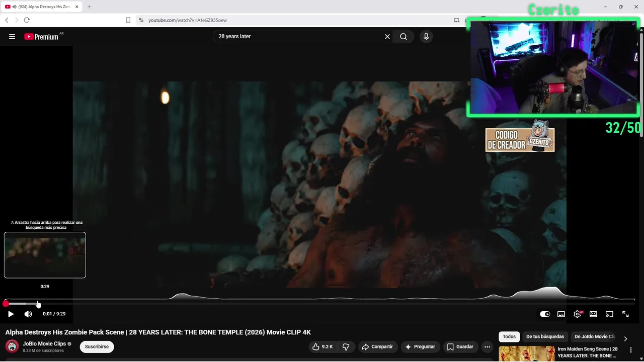Select the Todos filter chip
Image resolution: width=644 pixels, height=362 pixels.
[x=509, y=336]
